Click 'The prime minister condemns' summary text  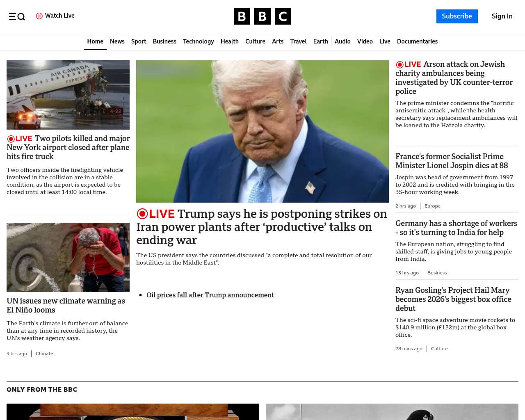pos(457,114)
